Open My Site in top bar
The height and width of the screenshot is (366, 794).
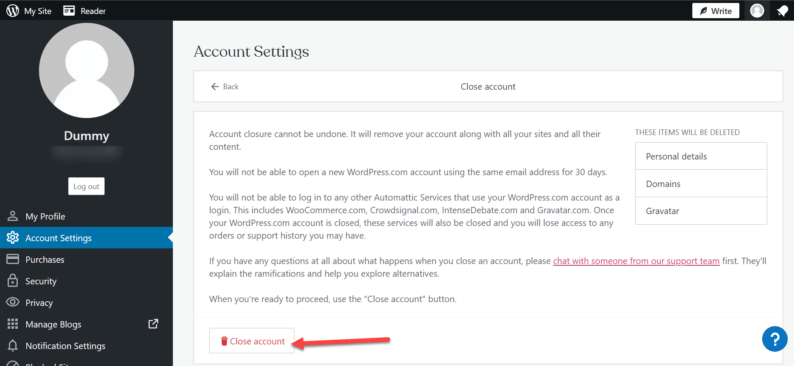pos(29,11)
